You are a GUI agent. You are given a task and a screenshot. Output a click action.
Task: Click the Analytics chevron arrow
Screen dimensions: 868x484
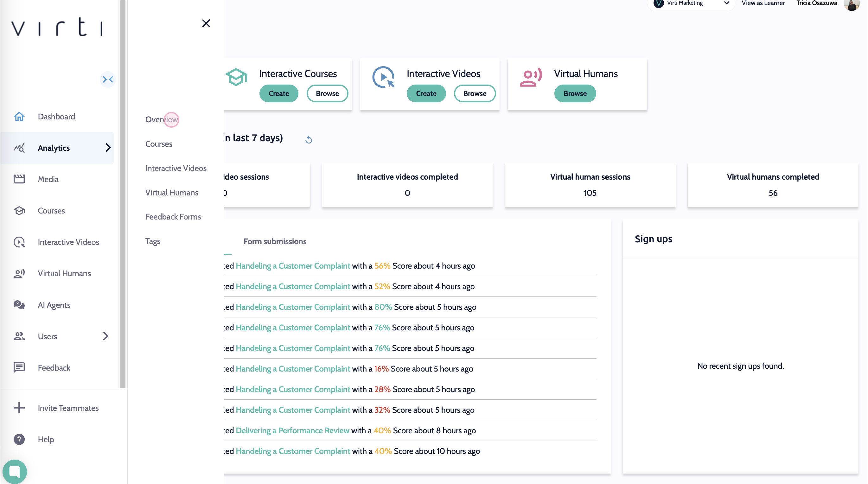point(108,148)
